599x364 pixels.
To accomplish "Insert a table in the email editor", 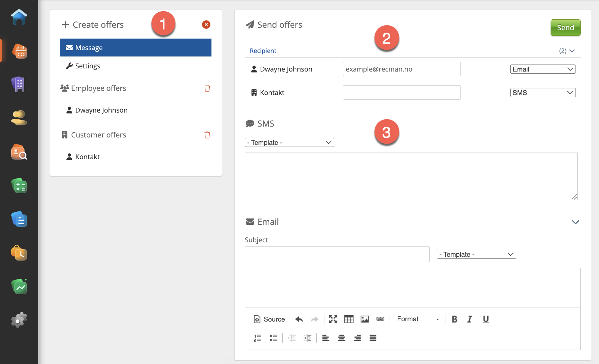I will click(x=349, y=319).
